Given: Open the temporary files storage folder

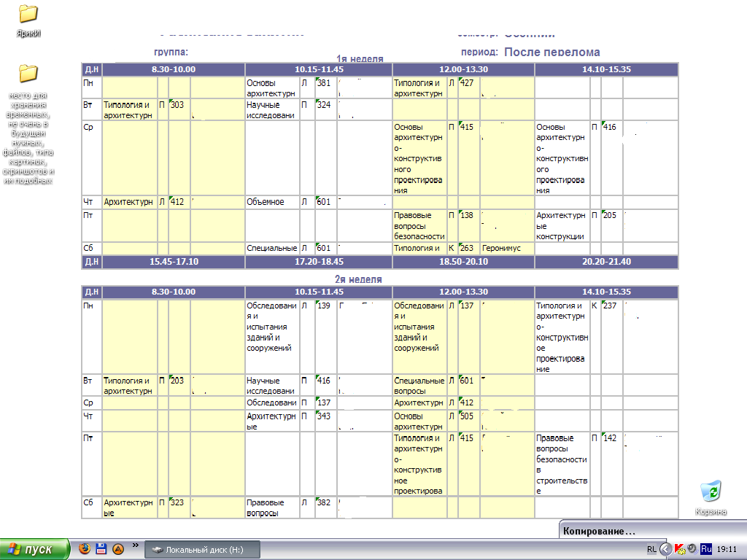Looking at the screenshot, I should [x=28, y=74].
